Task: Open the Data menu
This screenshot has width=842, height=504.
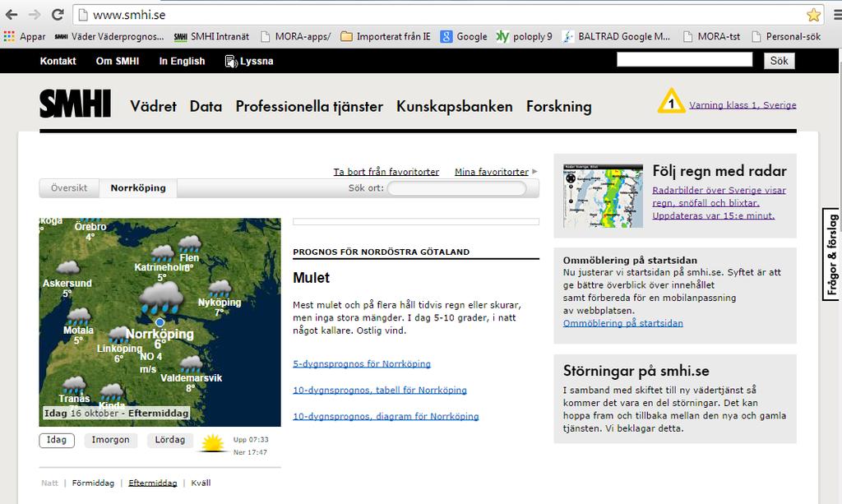Action: point(206,106)
